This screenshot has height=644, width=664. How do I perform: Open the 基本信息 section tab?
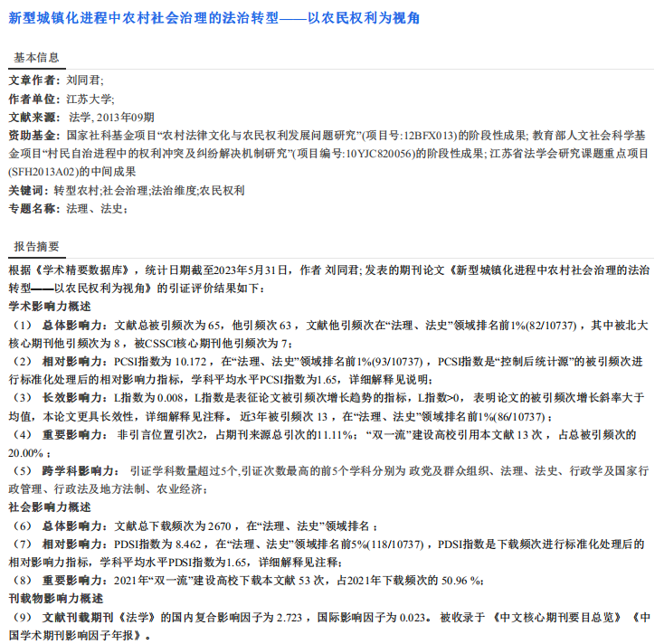(x=36, y=58)
